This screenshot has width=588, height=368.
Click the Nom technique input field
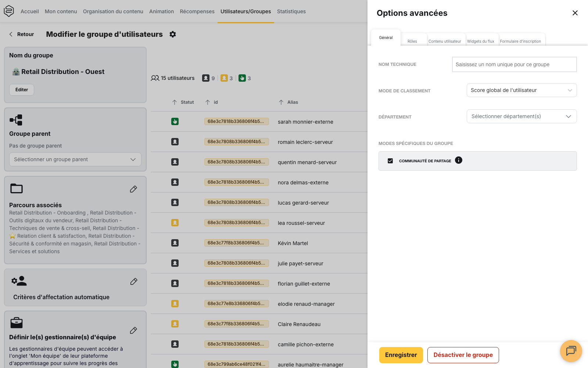[514, 64]
